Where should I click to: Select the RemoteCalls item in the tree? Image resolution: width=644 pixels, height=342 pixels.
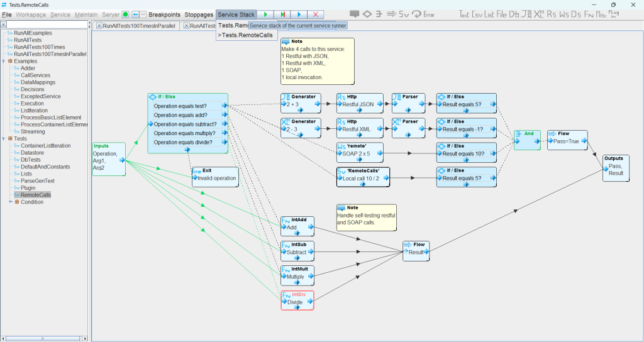pos(36,195)
